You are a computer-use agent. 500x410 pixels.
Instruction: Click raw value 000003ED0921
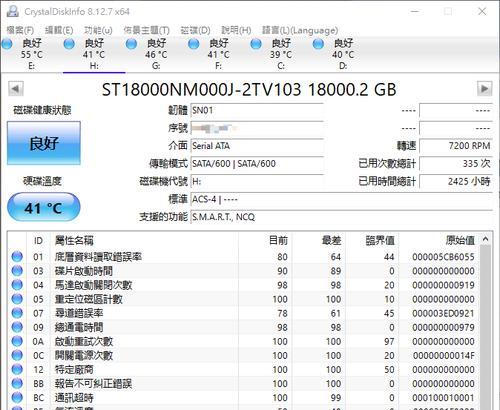[x=443, y=313]
